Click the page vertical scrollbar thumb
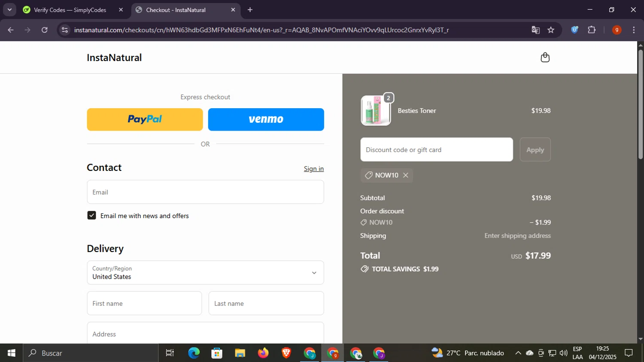The height and width of the screenshot is (362, 644). pos(640,104)
